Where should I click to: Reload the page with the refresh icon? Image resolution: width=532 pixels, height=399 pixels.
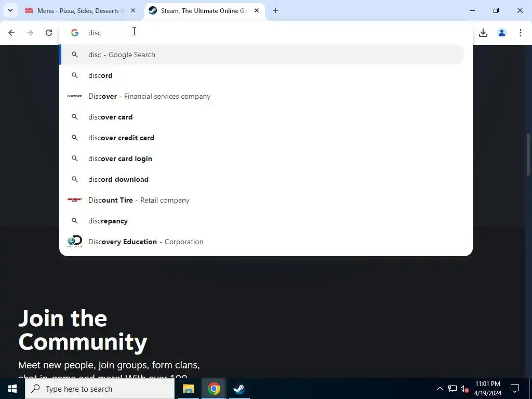(x=49, y=33)
